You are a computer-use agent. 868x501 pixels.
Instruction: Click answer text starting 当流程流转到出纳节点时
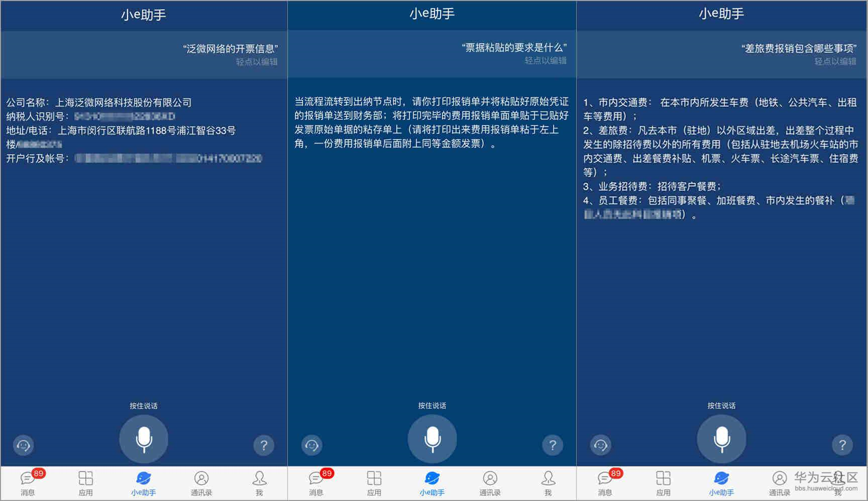431,122
